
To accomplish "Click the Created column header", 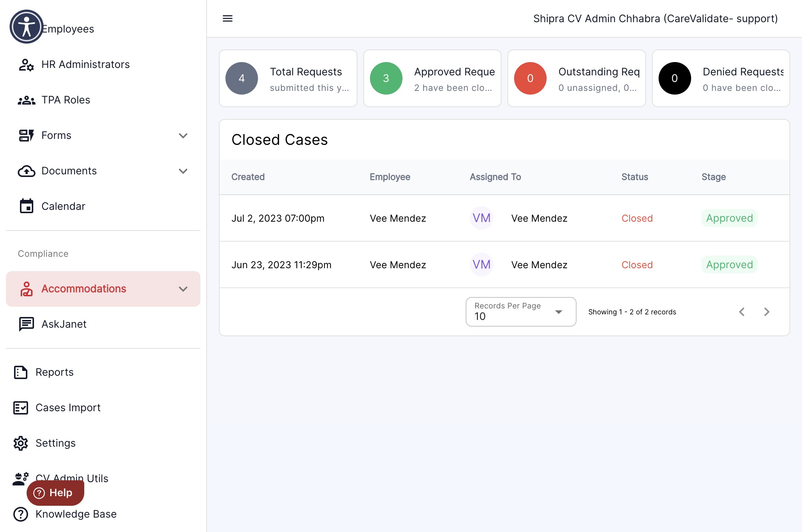I will click(248, 177).
